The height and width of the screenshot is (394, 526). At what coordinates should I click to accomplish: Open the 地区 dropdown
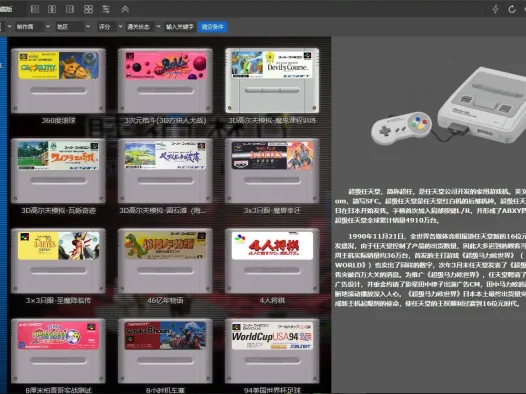(x=73, y=26)
